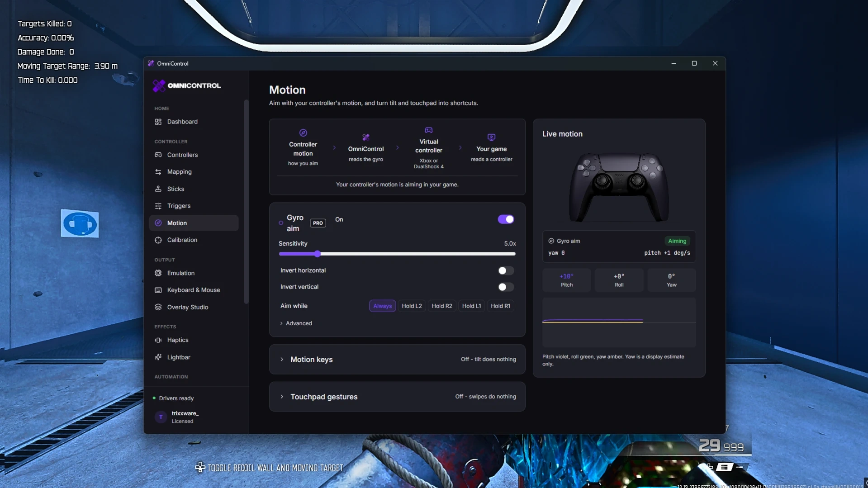The width and height of the screenshot is (868, 488).
Task: Open Mapping in the sidebar
Action: coord(194,172)
